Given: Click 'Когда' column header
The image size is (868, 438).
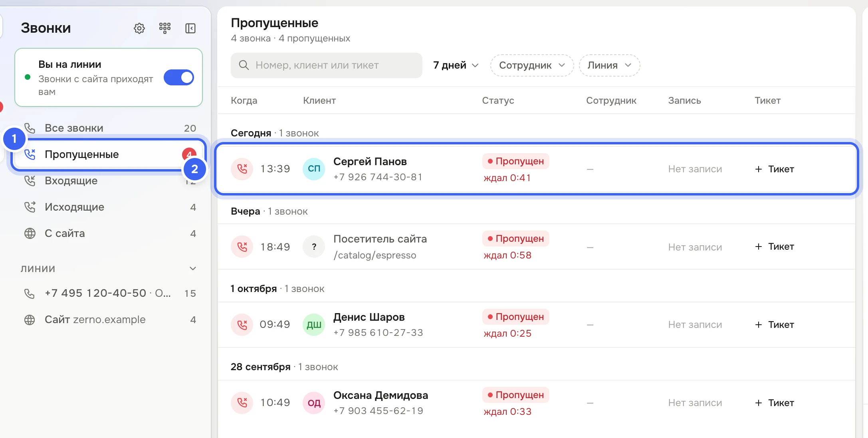Looking at the screenshot, I should click(x=244, y=101).
